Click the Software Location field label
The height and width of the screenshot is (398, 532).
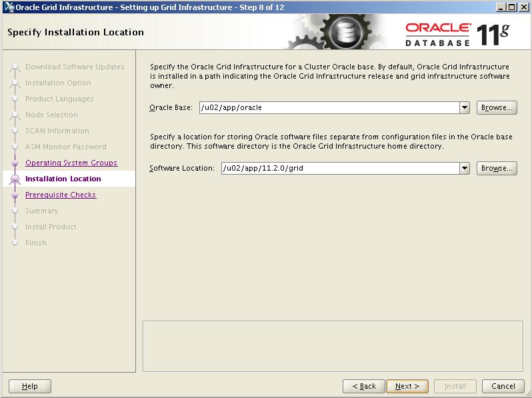point(182,168)
